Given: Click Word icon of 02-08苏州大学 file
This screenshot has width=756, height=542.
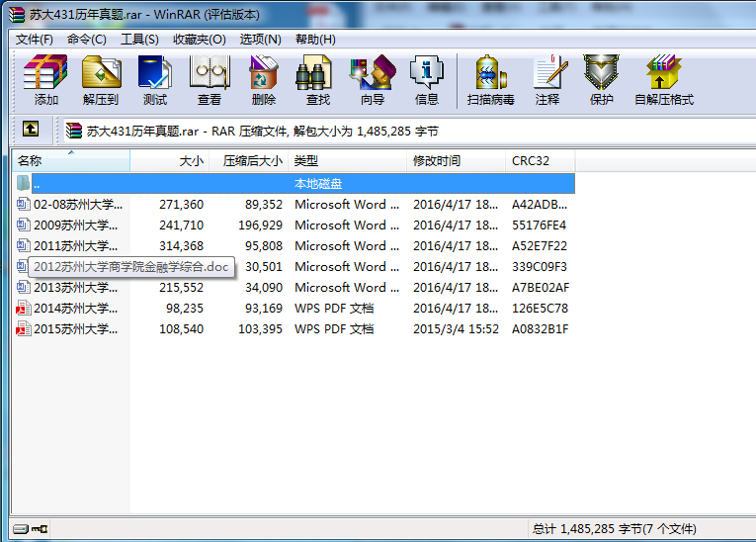Looking at the screenshot, I should [23, 204].
